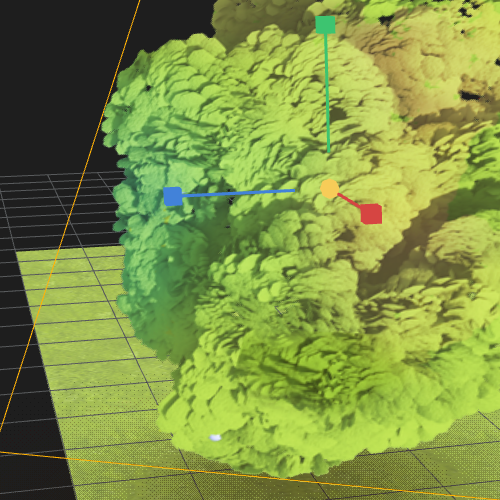The width and height of the screenshot is (500, 500).
Task: Click the dark empty viewport background
Action: tap(60, 83)
